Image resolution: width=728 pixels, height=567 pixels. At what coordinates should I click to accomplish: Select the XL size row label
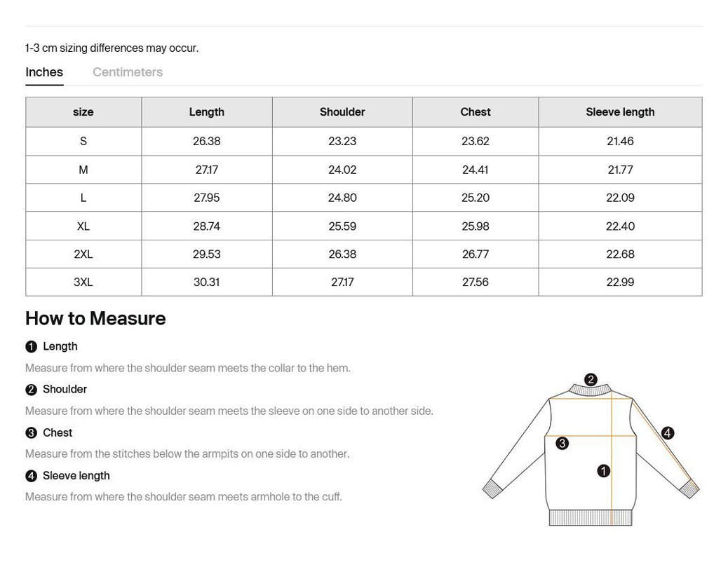[x=83, y=226]
